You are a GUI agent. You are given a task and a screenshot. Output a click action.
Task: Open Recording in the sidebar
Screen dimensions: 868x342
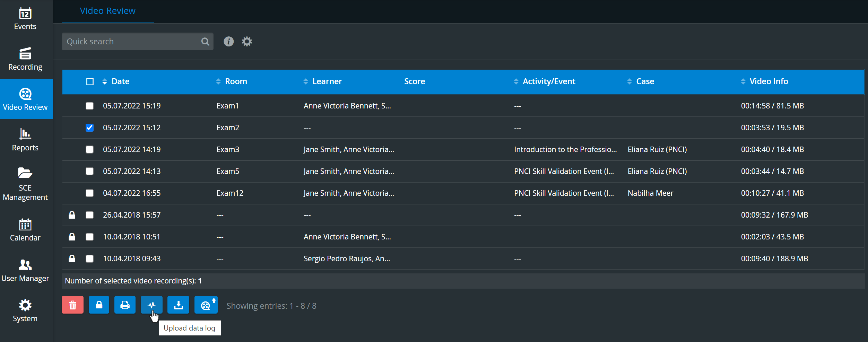pos(25,59)
